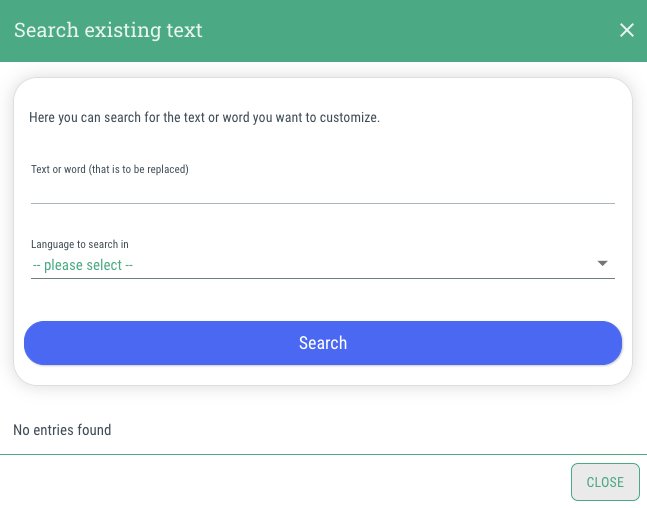
Task: Click the 'Text or word' input field
Action: 323,191
